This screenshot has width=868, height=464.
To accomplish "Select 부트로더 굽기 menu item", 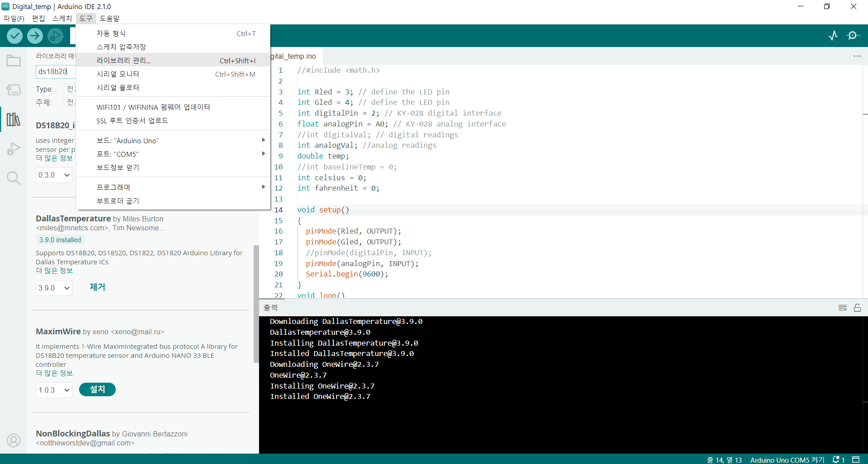I will coord(173,201).
